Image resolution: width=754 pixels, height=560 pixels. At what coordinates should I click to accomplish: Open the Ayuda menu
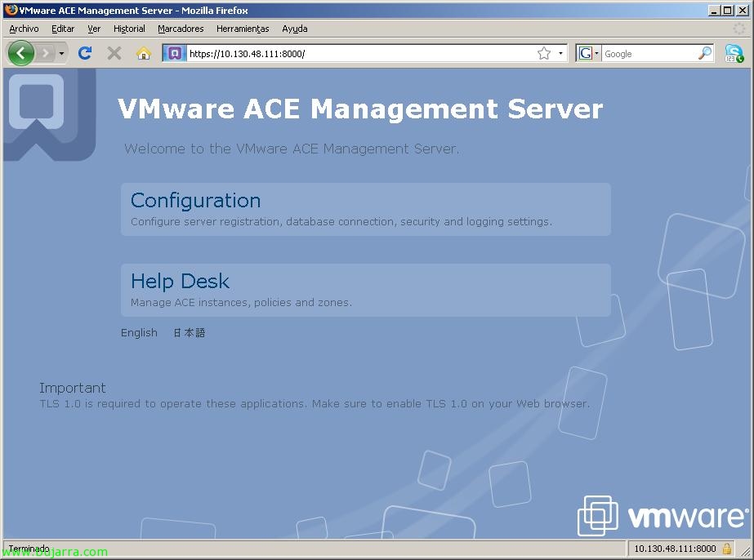(x=295, y=29)
